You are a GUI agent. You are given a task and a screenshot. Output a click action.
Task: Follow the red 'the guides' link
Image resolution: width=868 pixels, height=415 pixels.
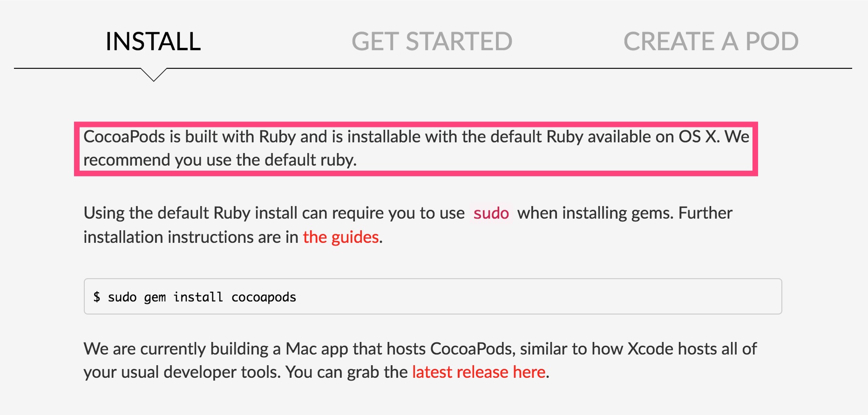(341, 237)
